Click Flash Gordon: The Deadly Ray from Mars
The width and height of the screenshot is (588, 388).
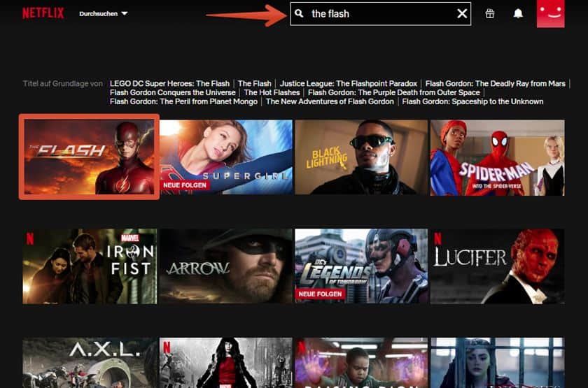click(496, 83)
